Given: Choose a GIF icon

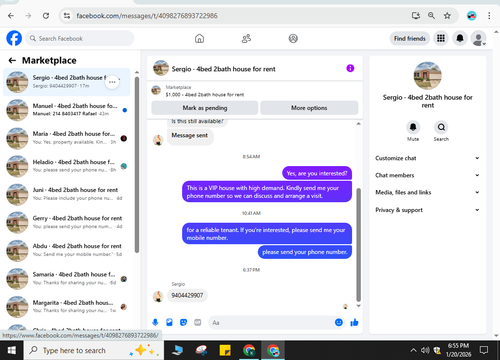Looking at the screenshot, I should pyautogui.click(x=198, y=322).
